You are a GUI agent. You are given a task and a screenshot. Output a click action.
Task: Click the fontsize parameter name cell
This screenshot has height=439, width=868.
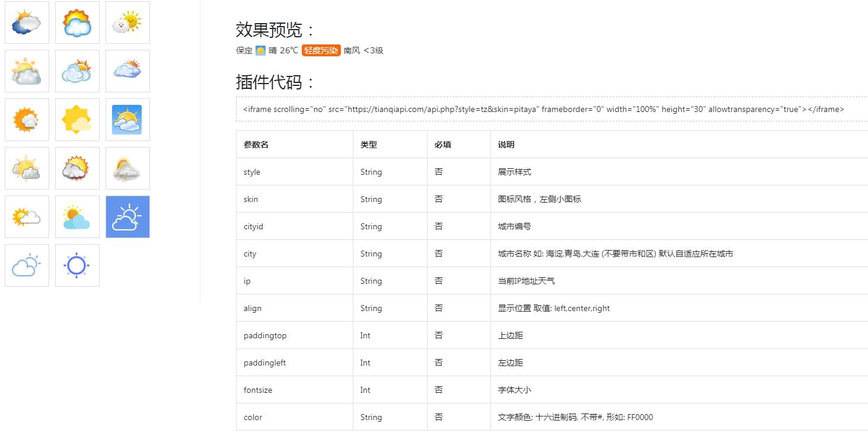[x=295, y=390]
